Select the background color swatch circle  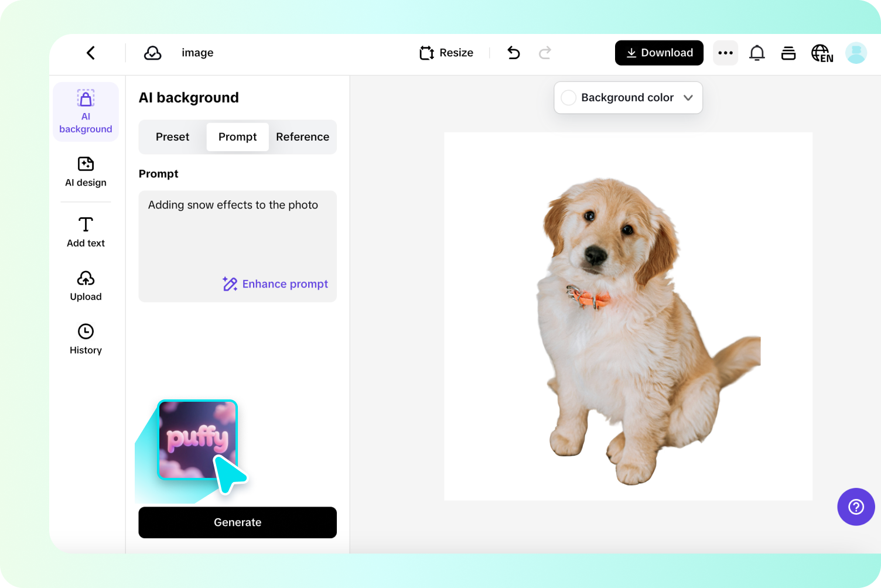pos(568,98)
